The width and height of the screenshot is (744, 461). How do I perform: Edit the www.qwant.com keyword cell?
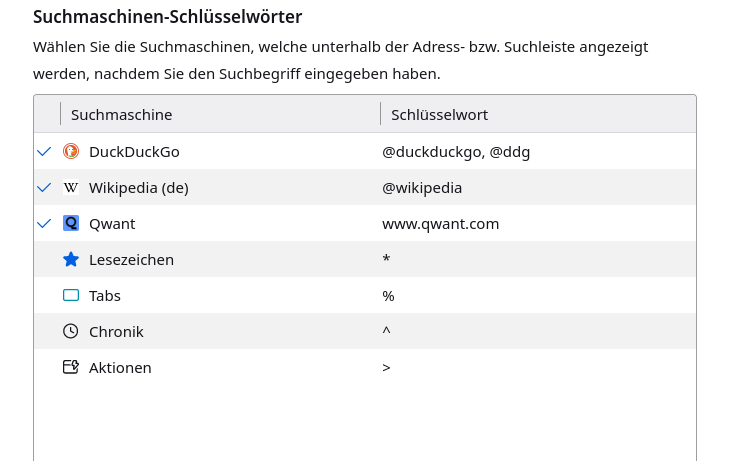pos(440,224)
